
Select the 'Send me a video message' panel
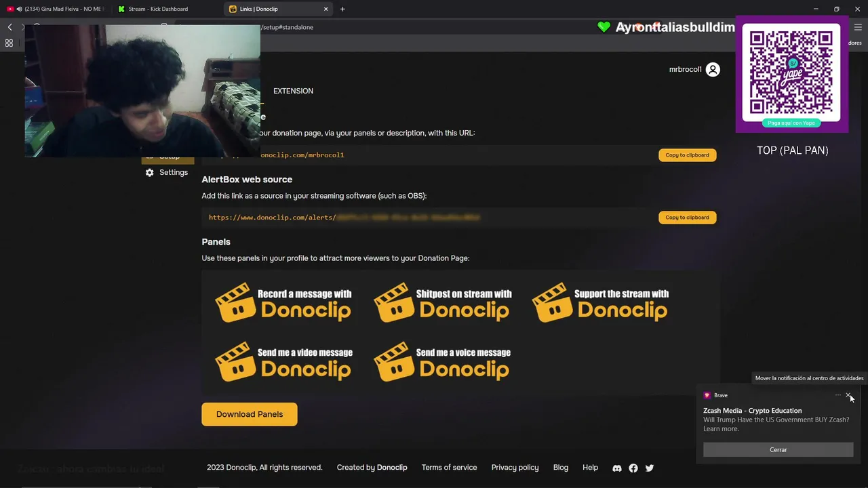[x=283, y=361]
